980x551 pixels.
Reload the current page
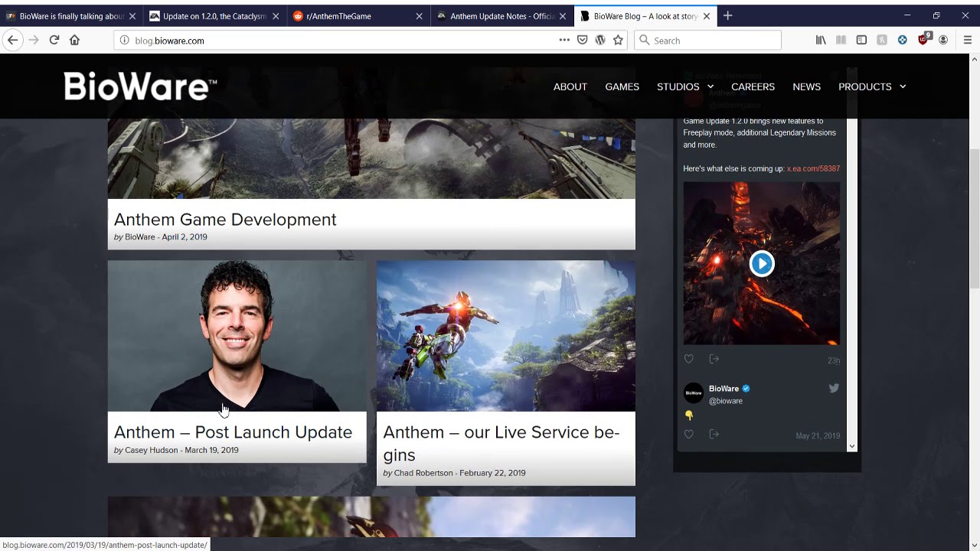click(x=54, y=40)
